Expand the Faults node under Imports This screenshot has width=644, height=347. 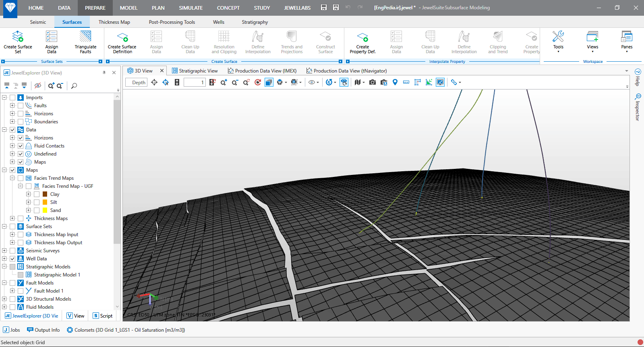(12, 106)
